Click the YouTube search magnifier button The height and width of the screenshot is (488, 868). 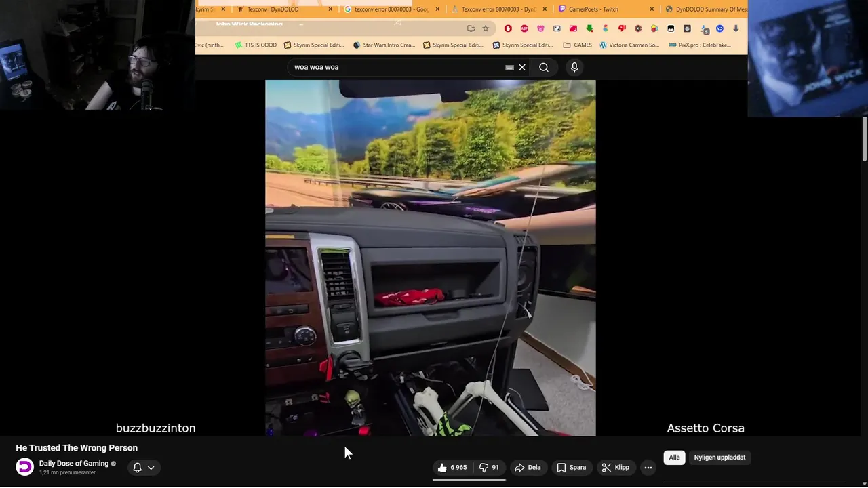[x=543, y=67]
